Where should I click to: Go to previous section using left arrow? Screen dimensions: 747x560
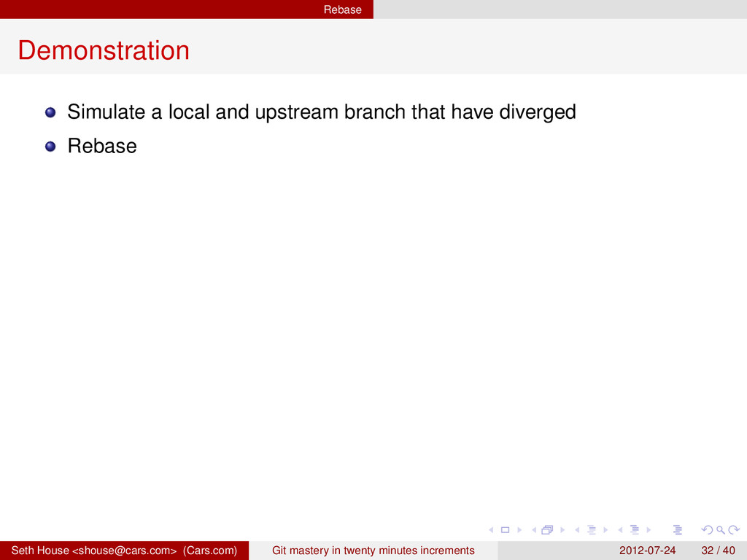620,530
